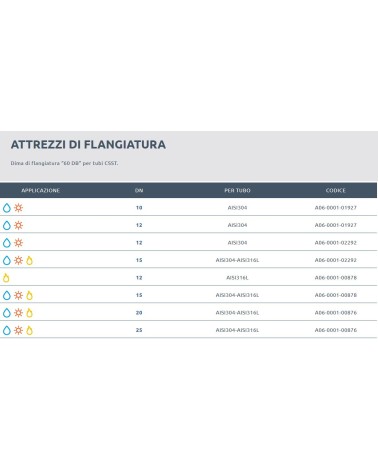378x472 pixels.
Task: Click the flame icon in DN 25 row
Action: pos(29,330)
